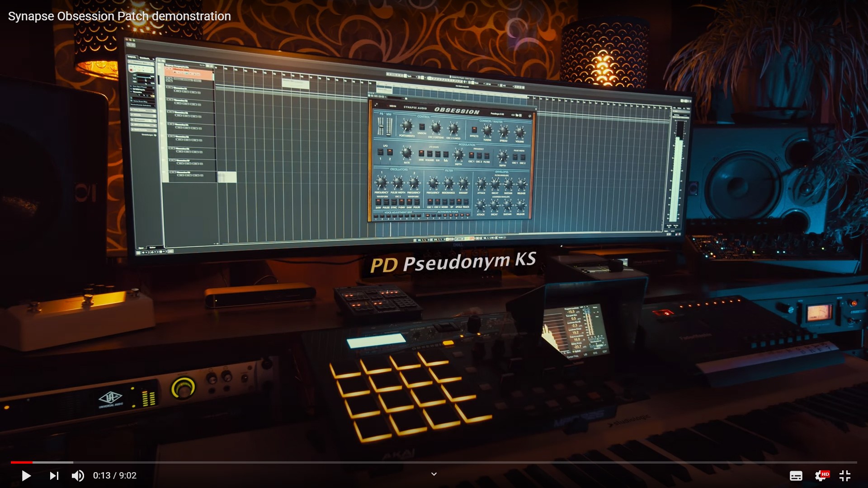Open the Obsession preset name dropdown
The width and height of the screenshot is (868, 488).
[x=497, y=114]
